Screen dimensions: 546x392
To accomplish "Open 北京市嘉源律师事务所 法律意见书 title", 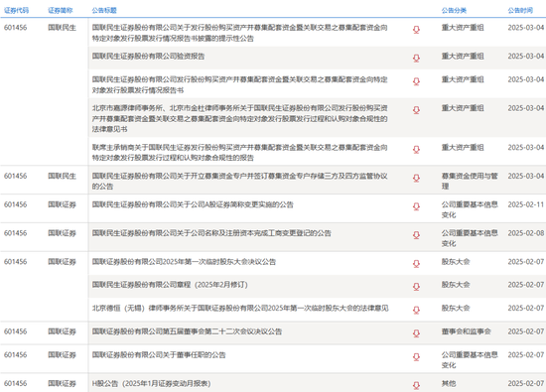I will [x=239, y=118].
